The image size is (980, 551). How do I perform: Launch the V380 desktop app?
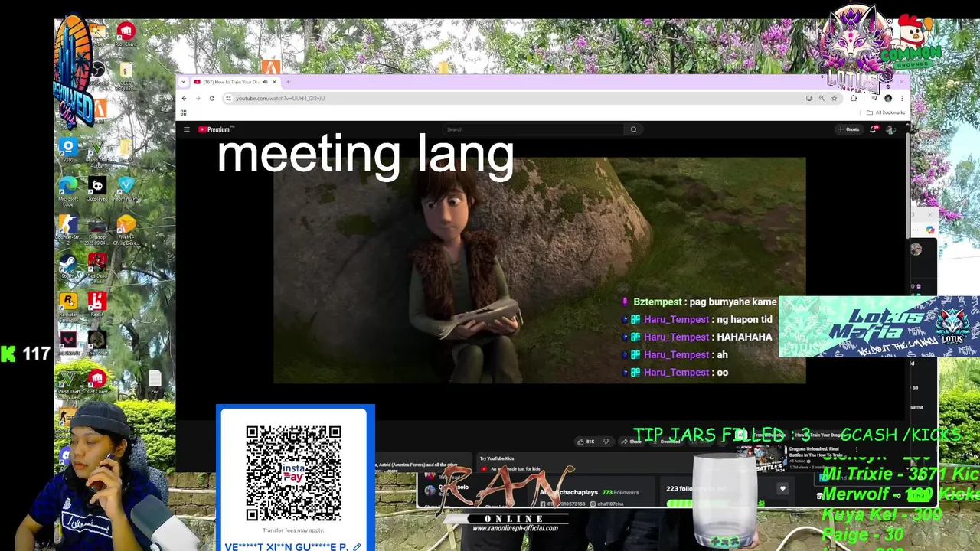tap(68, 150)
